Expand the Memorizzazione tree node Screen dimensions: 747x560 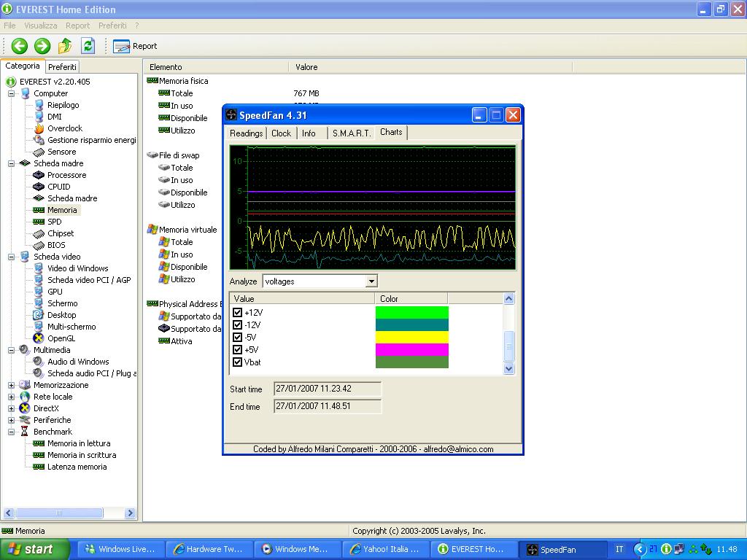(11, 385)
